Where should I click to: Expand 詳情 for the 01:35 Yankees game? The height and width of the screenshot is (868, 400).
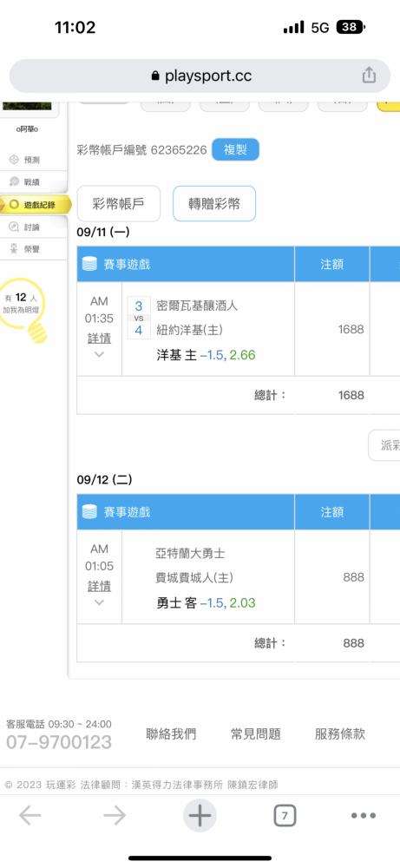pos(99,339)
